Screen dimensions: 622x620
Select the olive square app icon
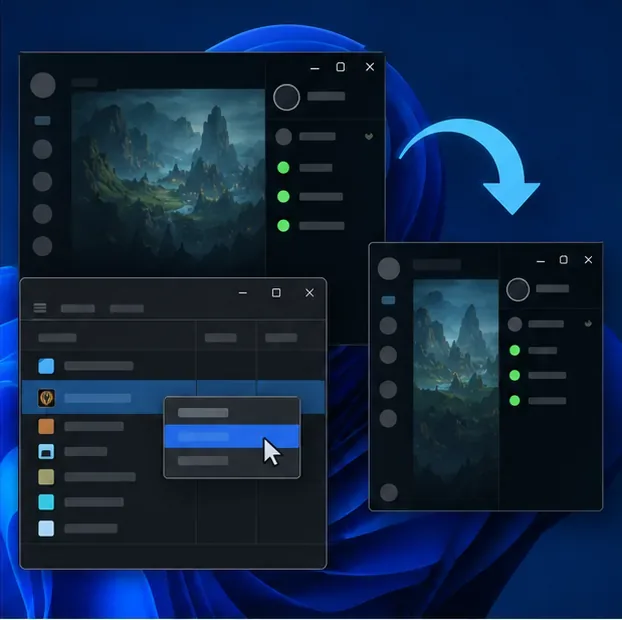46,477
